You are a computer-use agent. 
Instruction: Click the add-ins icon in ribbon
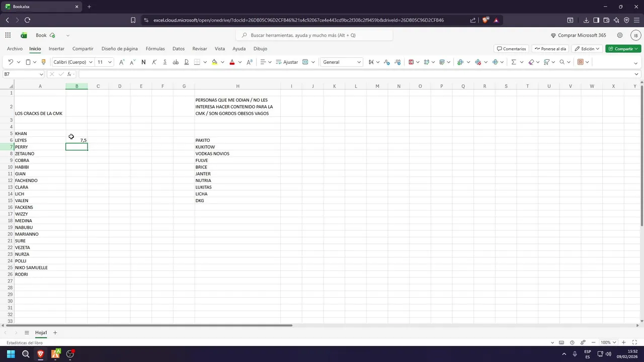(580, 62)
